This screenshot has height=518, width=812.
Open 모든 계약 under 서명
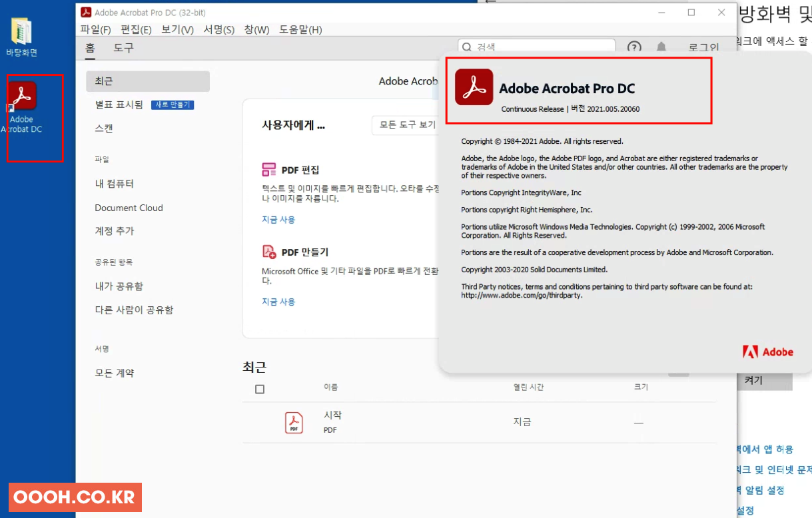[x=115, y=373]
